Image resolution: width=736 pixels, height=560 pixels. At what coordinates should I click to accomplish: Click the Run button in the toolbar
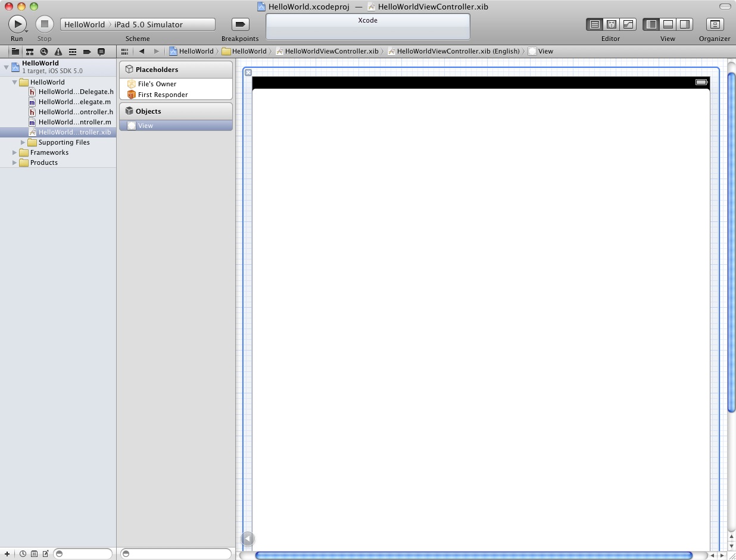pos(17,24)
